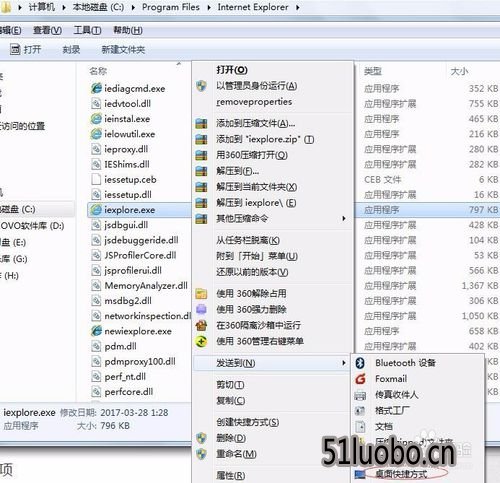Click the newiexplore.exe Internet Explorer icon
Viewport: 500px width, 483px height.
(x=96, y=331)
